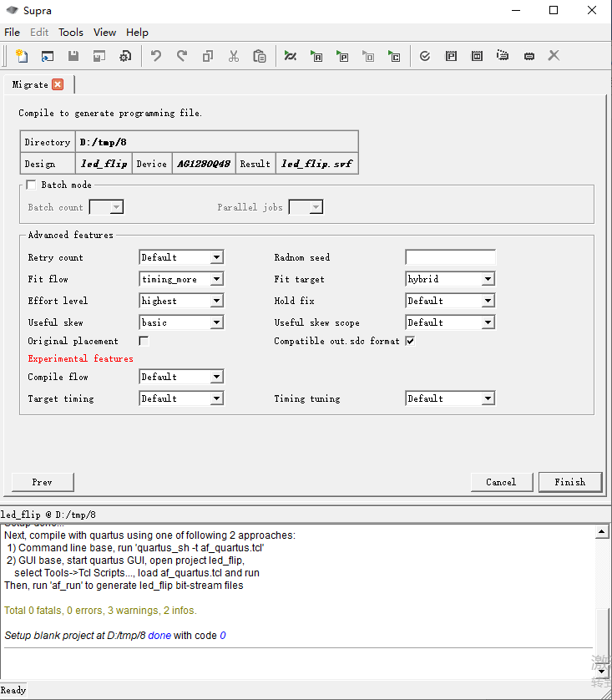The width and height of the screenshot is (612, 700).
Task: Click the log scrollbar down arrow
Action: (x=601, y=671)
